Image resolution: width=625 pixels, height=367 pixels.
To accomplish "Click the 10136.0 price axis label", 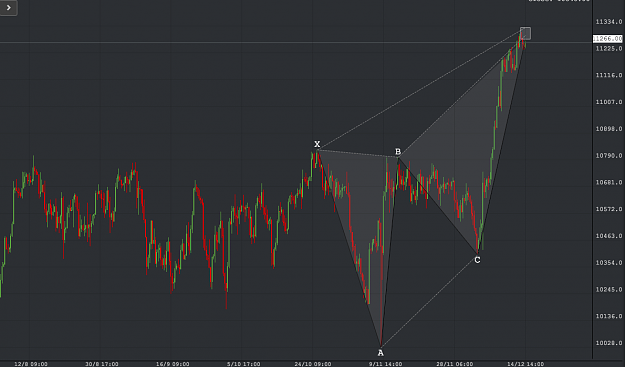I will (x=609, y=316).
